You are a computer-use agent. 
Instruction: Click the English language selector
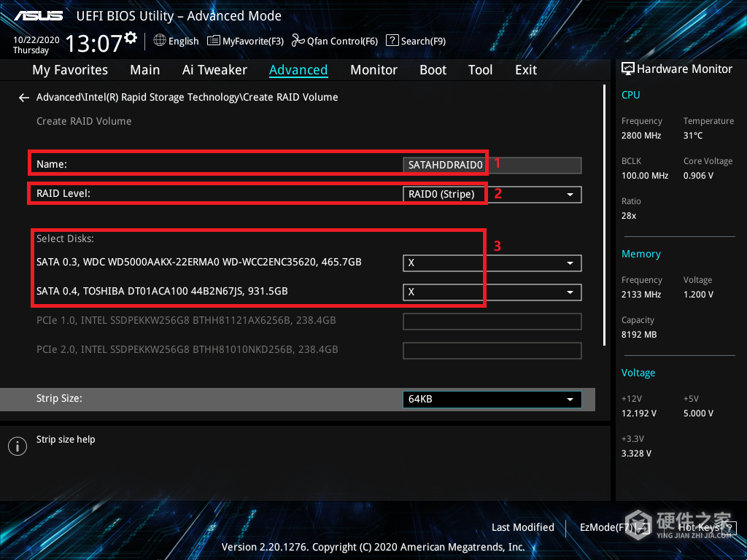tap(183, 41)
